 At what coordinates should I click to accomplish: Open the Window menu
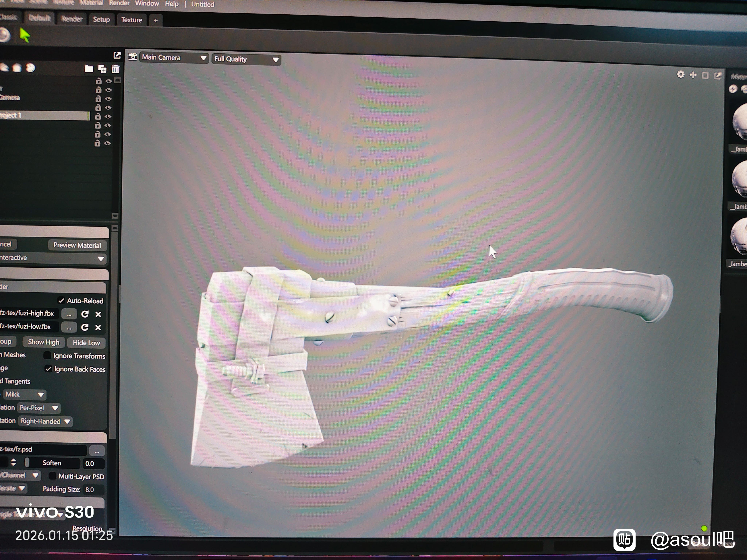tap(147, 3)
